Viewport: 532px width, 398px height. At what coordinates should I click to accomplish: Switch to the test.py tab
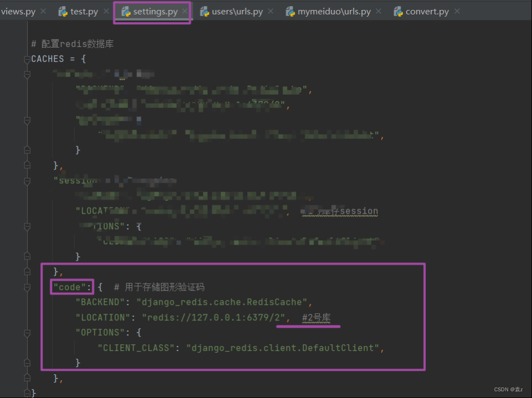click(x=83, y=11)
